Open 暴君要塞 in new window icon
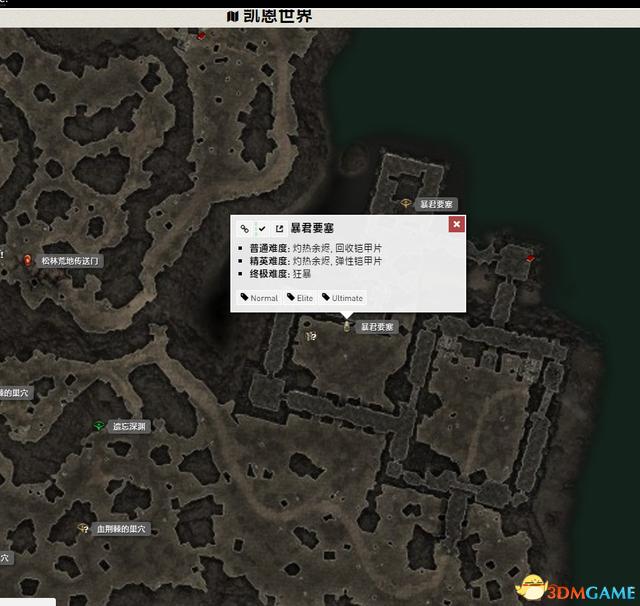The width and height of the screenshot is (640, 606). pos(280,229)
